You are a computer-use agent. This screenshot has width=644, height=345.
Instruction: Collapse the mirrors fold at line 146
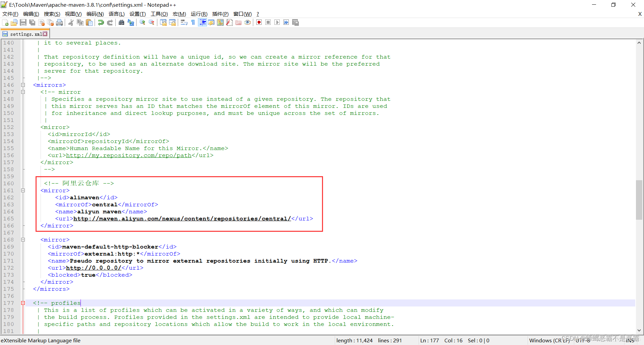point(23,85)
